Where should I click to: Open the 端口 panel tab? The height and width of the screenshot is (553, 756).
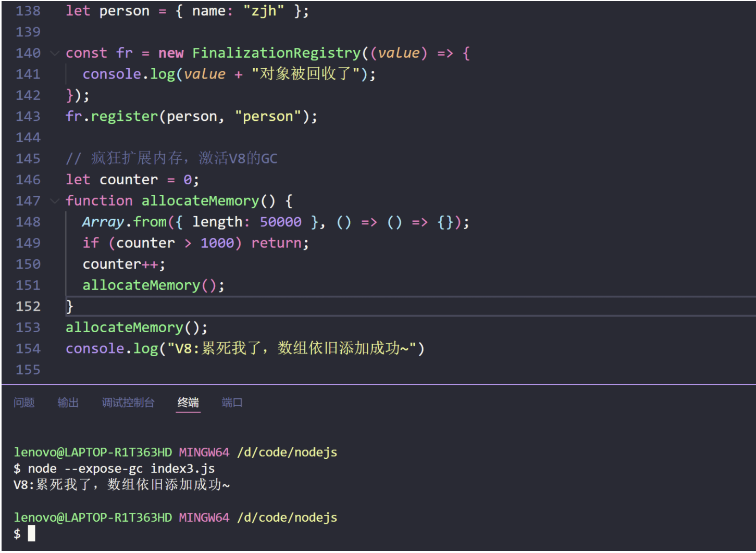[x=231, y=403]
